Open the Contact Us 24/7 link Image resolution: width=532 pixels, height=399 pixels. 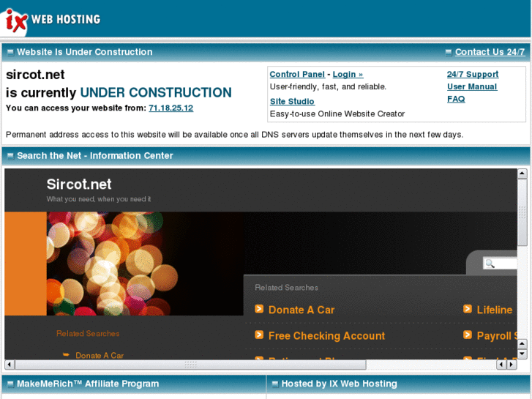490,52
